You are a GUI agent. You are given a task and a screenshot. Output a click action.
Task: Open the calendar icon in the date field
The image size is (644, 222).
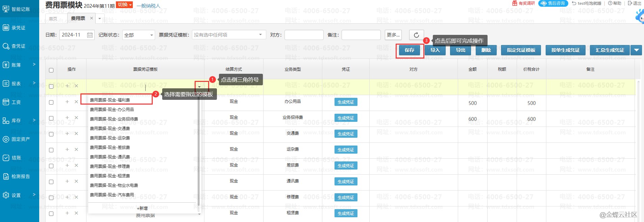(x=90, y=35)
